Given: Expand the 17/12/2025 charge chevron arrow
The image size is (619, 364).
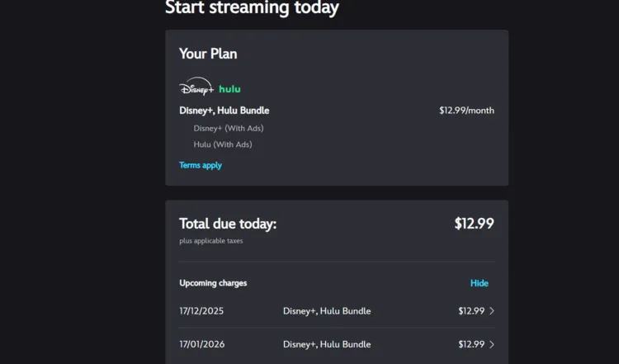Looking at the screenshot, I should [x=492, y=311].
